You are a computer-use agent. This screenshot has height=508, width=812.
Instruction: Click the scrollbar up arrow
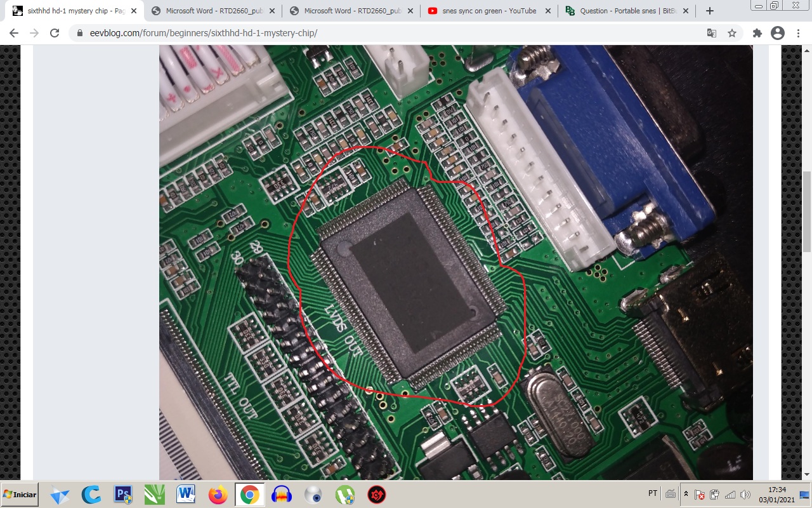[806, 50]
